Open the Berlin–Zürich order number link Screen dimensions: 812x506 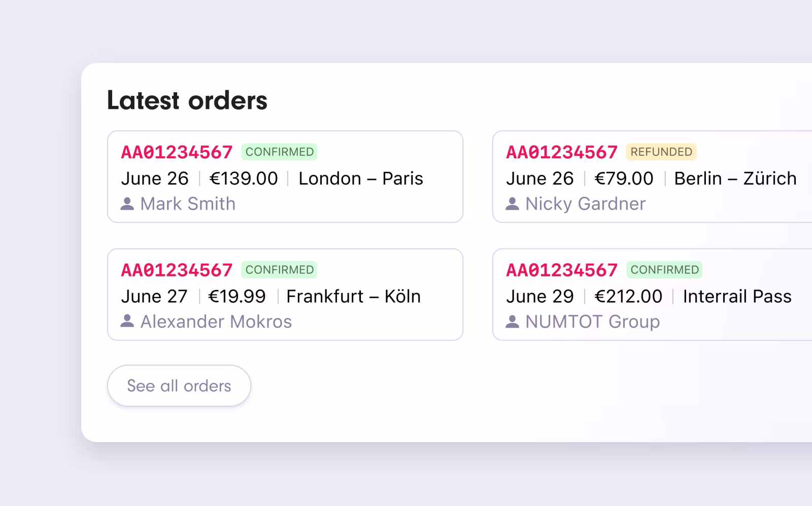point(562,152)
